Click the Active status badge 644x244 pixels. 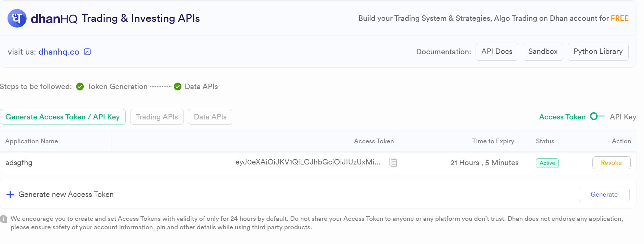coord(547,163)
